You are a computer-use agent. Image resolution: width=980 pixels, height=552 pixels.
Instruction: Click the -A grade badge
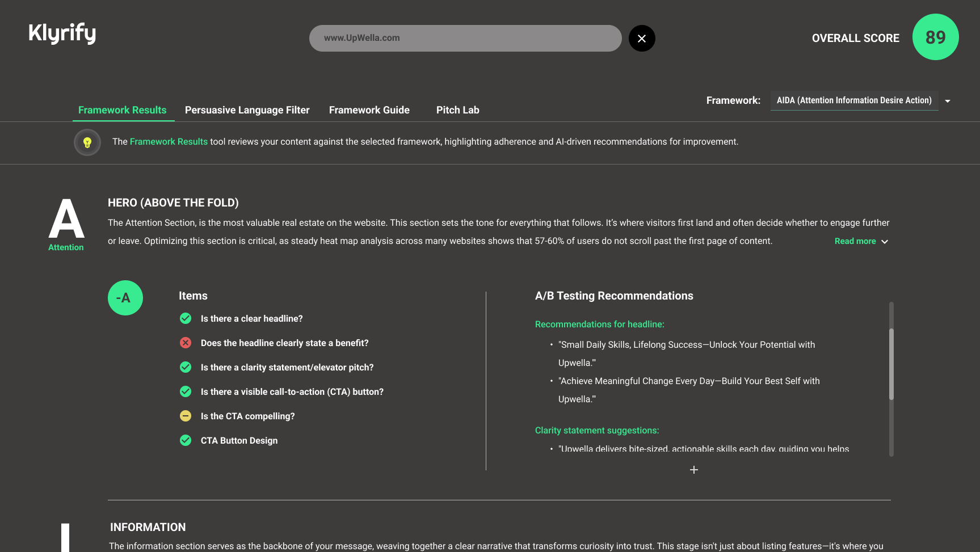[x=125, y=298]
